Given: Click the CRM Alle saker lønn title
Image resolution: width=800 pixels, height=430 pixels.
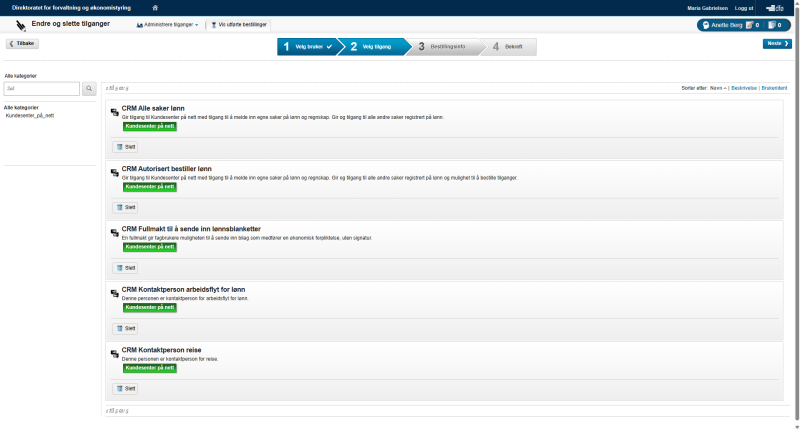Looking at the screenshot, I should click(153, 108).
